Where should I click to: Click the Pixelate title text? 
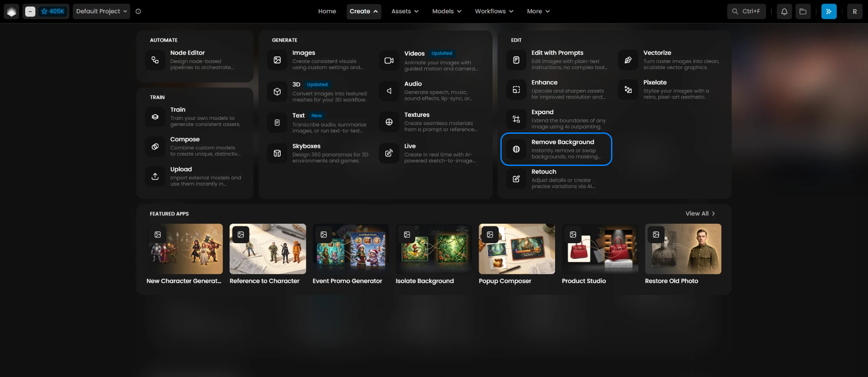pyautogui.click(x=655, y=83)
